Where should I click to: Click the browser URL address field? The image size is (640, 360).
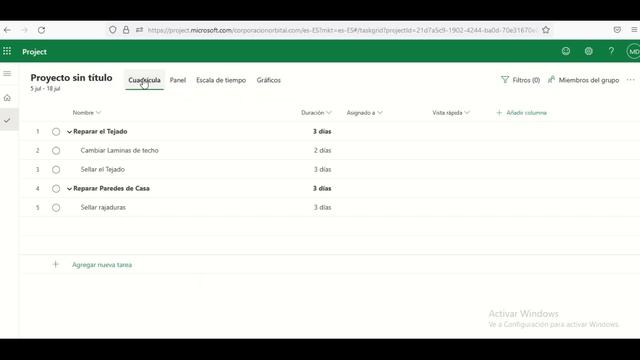(x=342, y=30)
